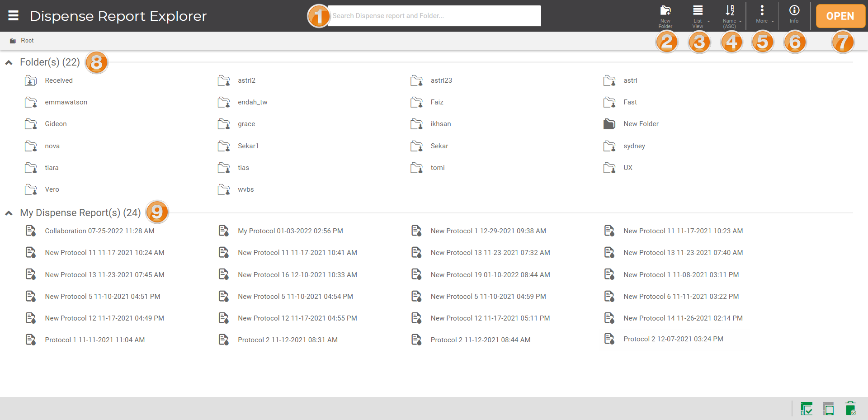Select the Collaboration 07-25-2022 report

point(99,231)
